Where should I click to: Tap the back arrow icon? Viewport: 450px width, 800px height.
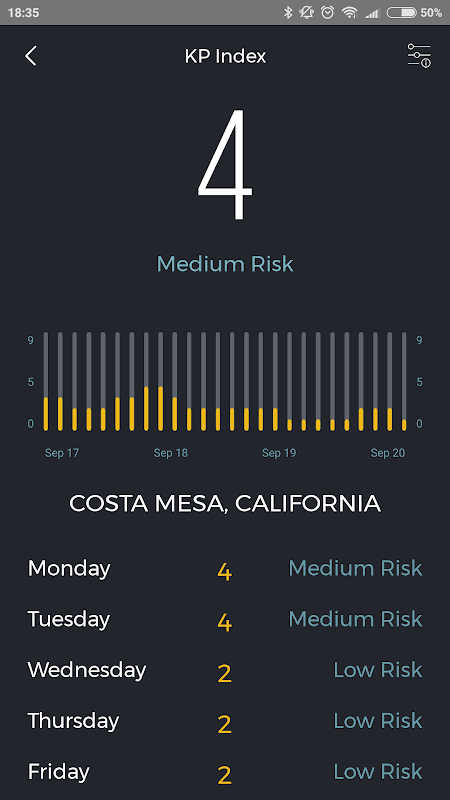click(x=31, y=56)
